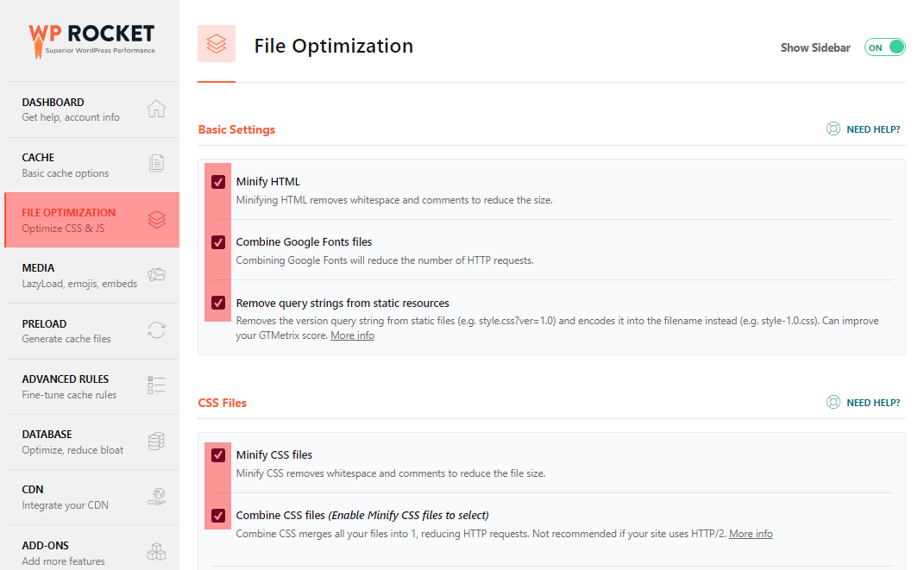Click the File Optimization header layers icon
The image size is (924, 570).
(x=217, y=44)
